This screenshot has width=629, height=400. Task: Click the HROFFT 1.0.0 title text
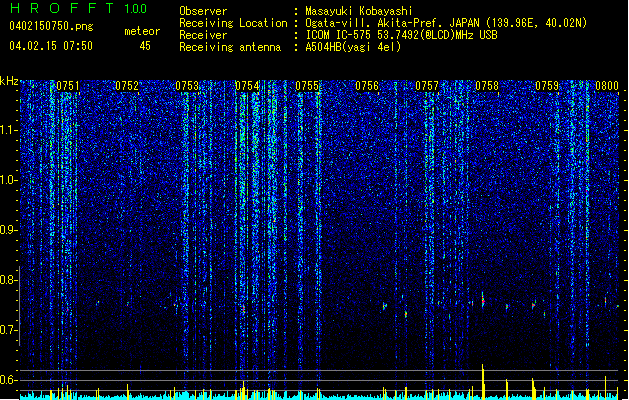(x=78, y=8)
